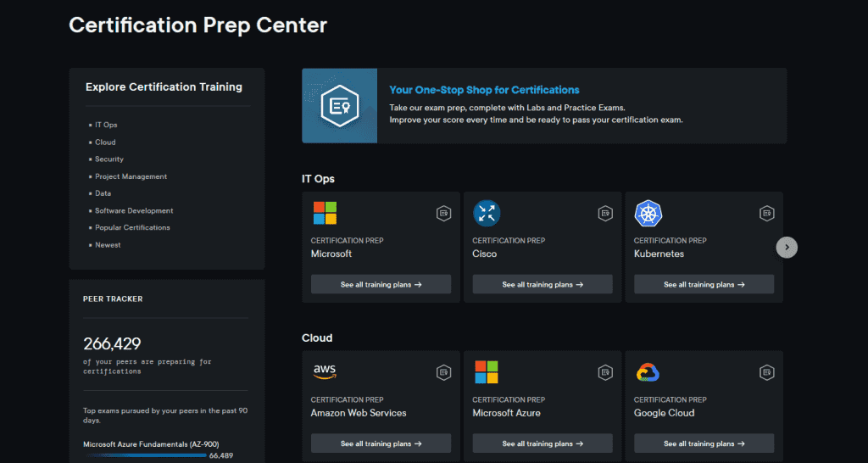
Task: Click the certificate badge icon on Cisco card
Action: 605,213
